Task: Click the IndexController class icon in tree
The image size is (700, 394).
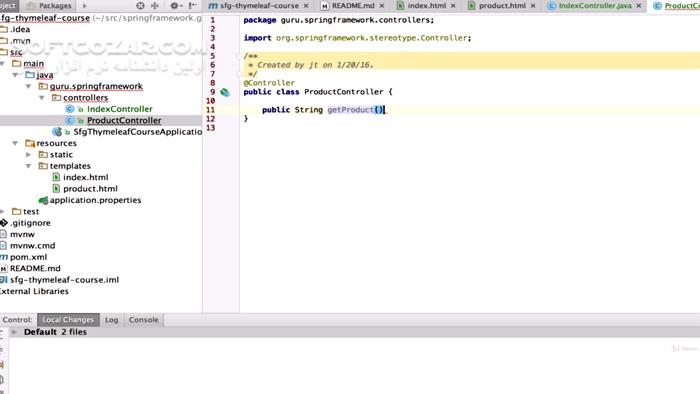Action: pyautogui.click(x=70, y=109)
